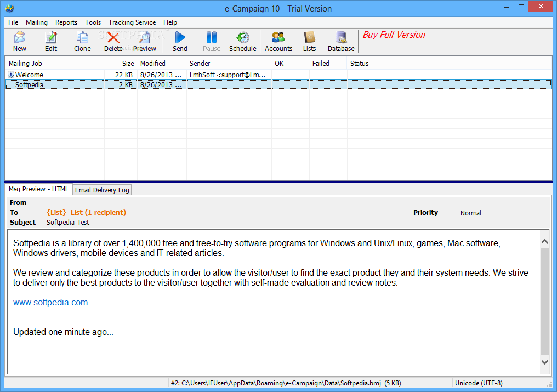Click the Softpedia Test subject text
The height and width of the screenshot is (392, 557).
[68, 222]
